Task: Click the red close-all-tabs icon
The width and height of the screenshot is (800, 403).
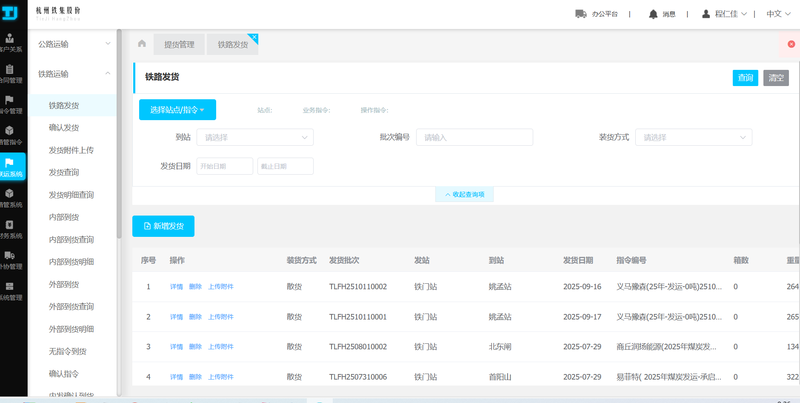Action: pyautogui.click(x=791, y=44)
